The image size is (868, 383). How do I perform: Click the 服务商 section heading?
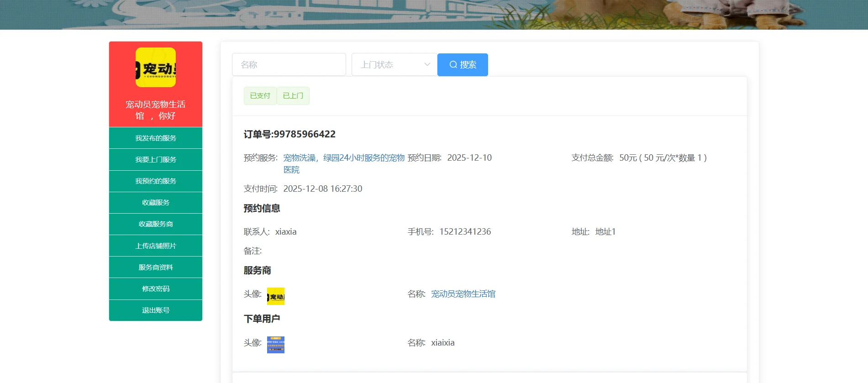(257, 270)
